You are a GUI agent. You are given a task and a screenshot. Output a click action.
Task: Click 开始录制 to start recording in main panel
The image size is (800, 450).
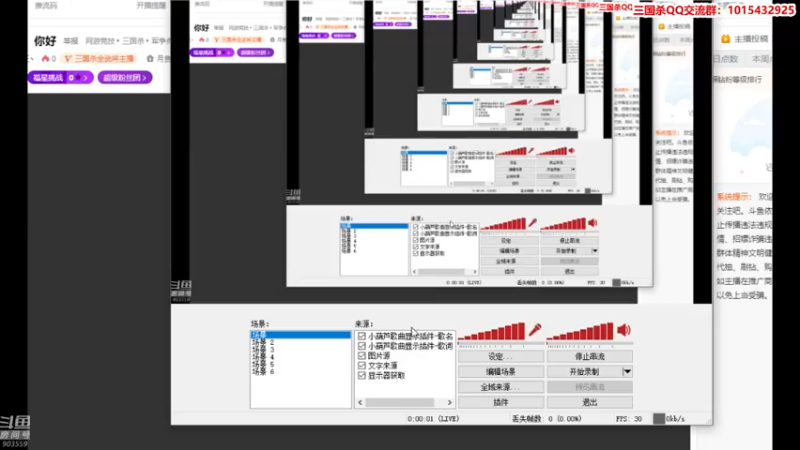(x=585, y=372)
